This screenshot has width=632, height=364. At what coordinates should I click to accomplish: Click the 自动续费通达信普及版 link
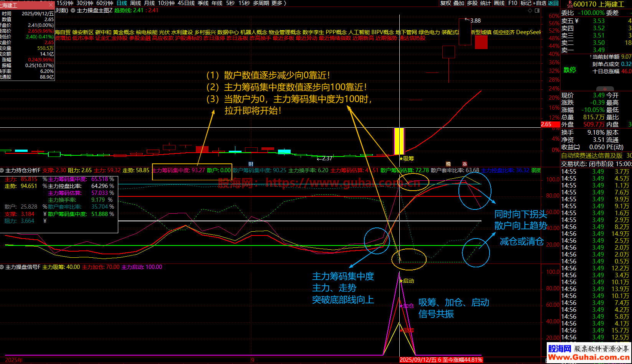click(592, 155)
